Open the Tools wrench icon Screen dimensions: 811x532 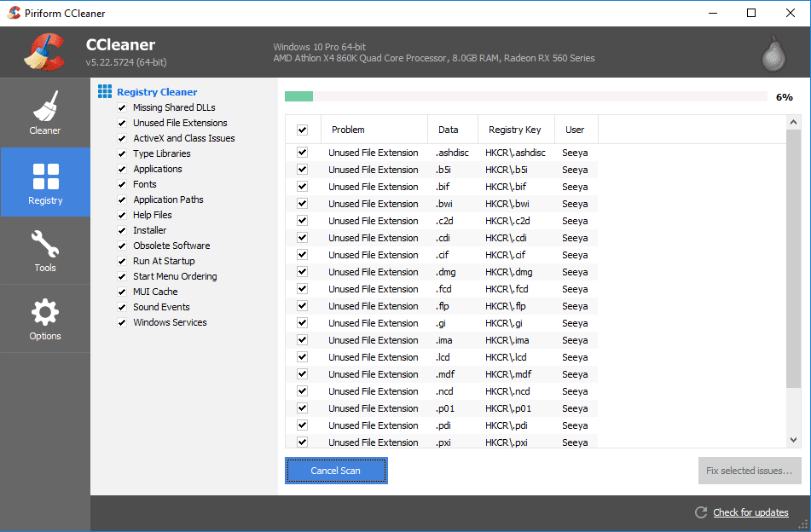coord(45,243)
